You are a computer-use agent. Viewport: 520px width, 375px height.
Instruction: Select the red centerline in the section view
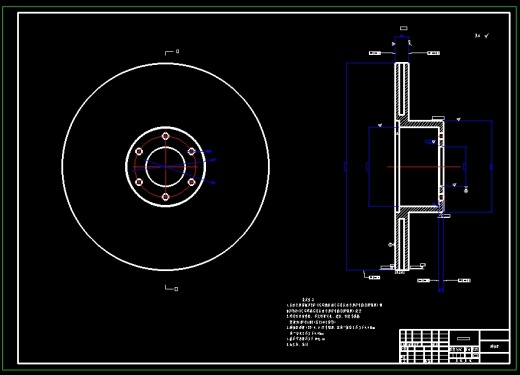(x=424, y=167)
